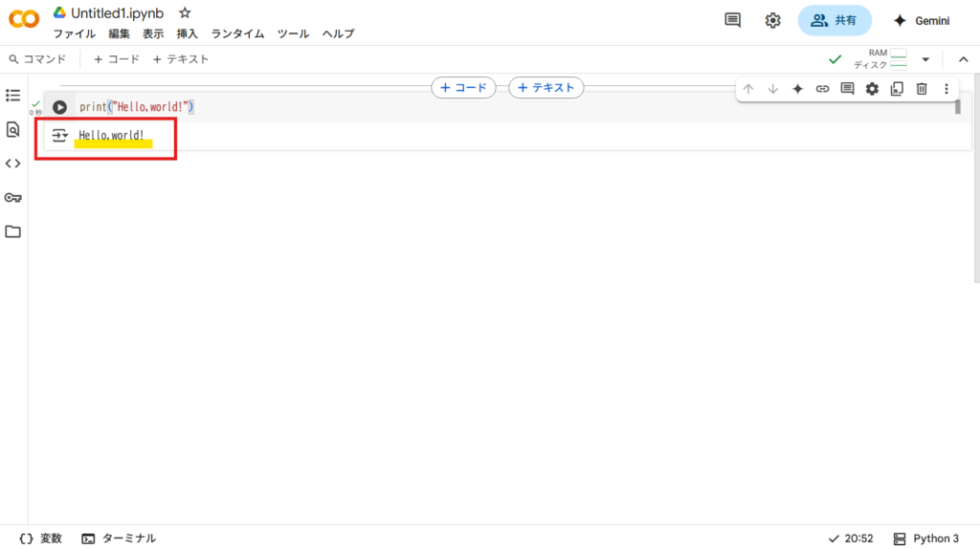Open the ツール menu
Image resolution: width=980 pixels, height=549 pixels.
(x=293, y=33)
